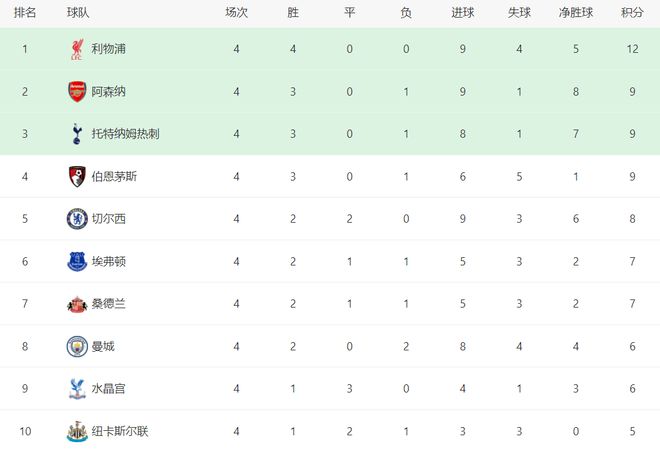Click the Sunderland club crest icon
660x451 pixels.
pos(76,304)
